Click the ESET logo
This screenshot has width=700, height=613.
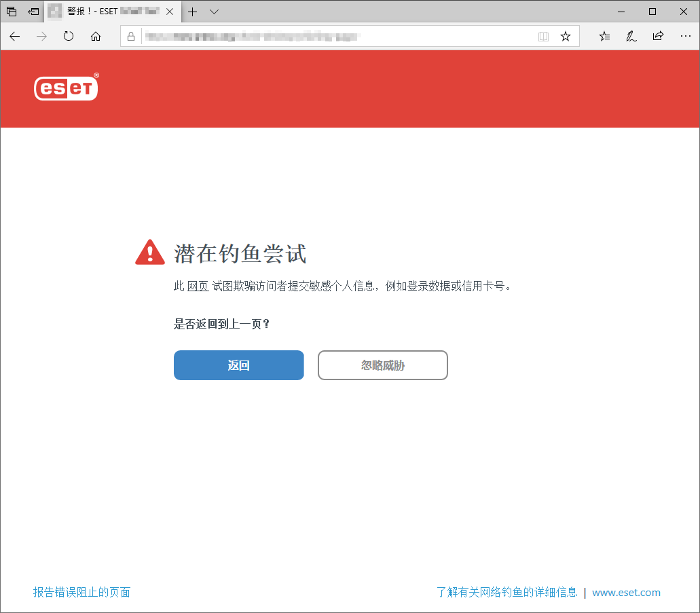(66, 88)
